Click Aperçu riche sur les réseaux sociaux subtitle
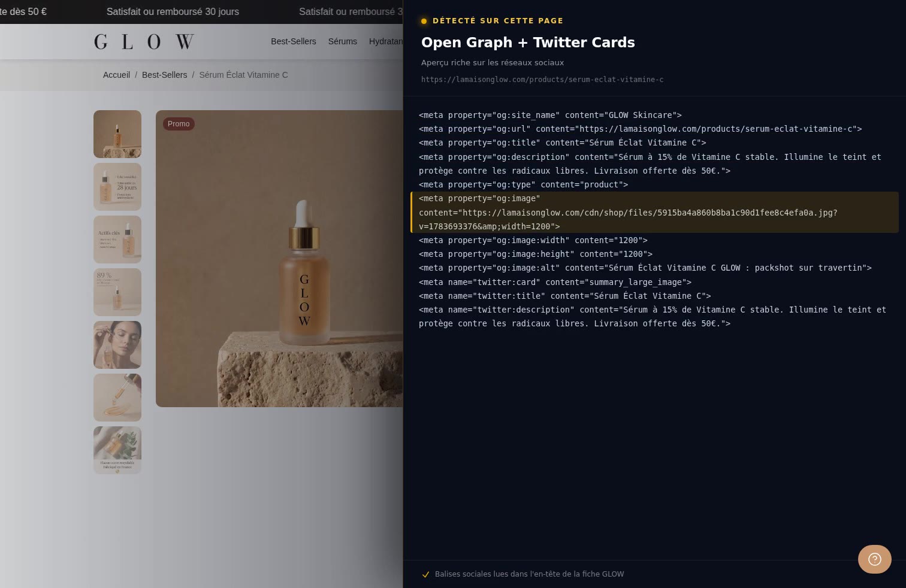This screenshot has height=588, width=906. click(x=493, y=62)
